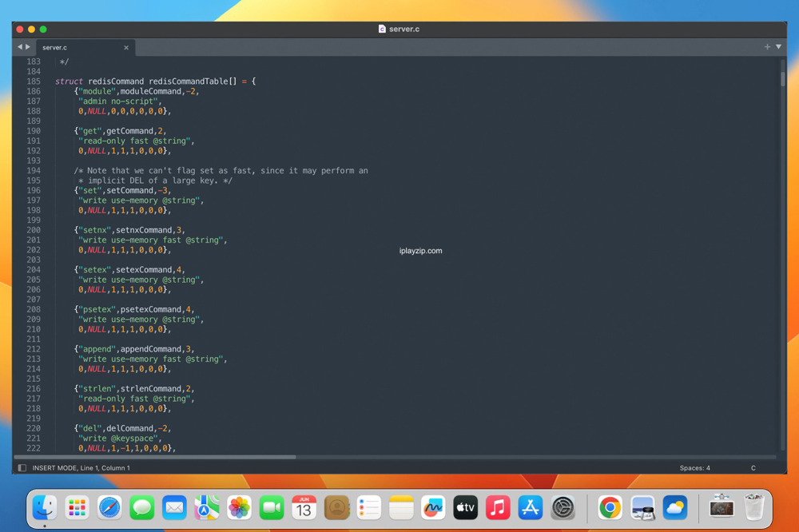The height and width of the screenshot is (532, 799).
Task: Open Messages from the dock
Action: 142,507
